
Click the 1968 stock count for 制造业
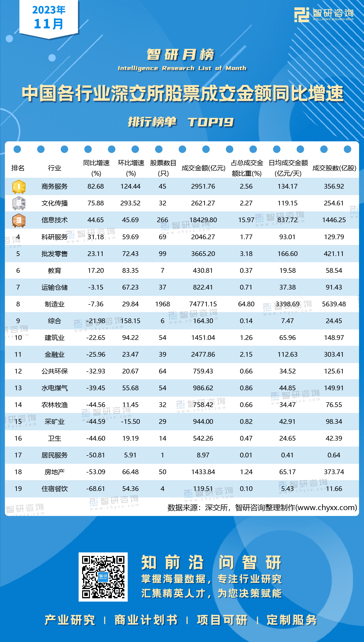coord(162,304)
